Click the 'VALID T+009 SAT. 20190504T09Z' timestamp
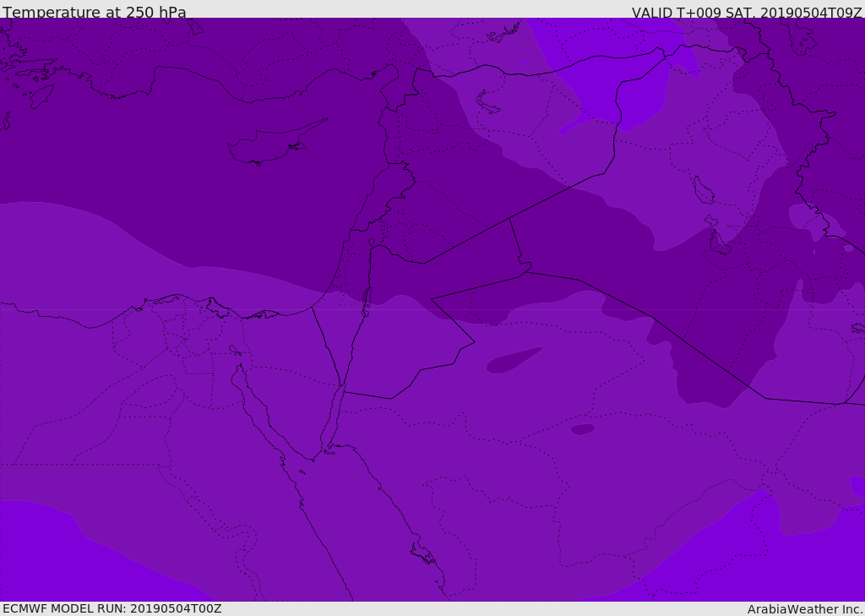This screenshot has width=865, height=616. (x=747, y=13)
